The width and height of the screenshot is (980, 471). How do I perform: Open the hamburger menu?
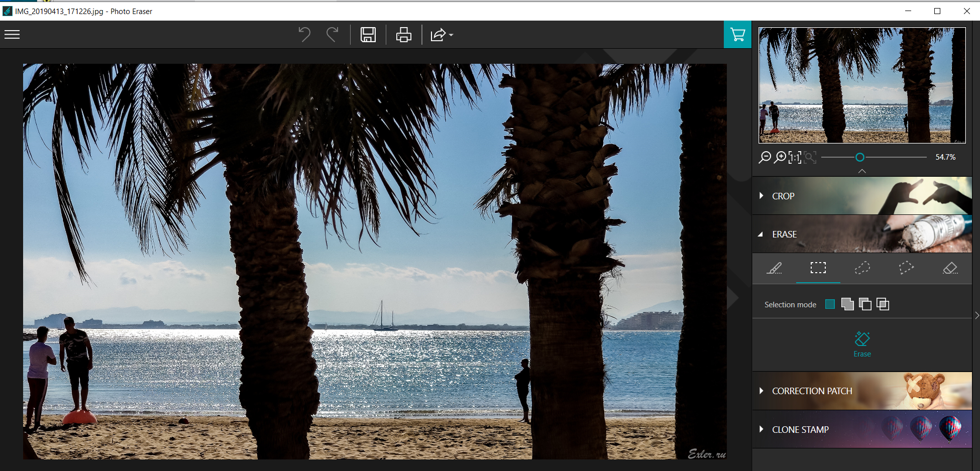click(12, 35)
